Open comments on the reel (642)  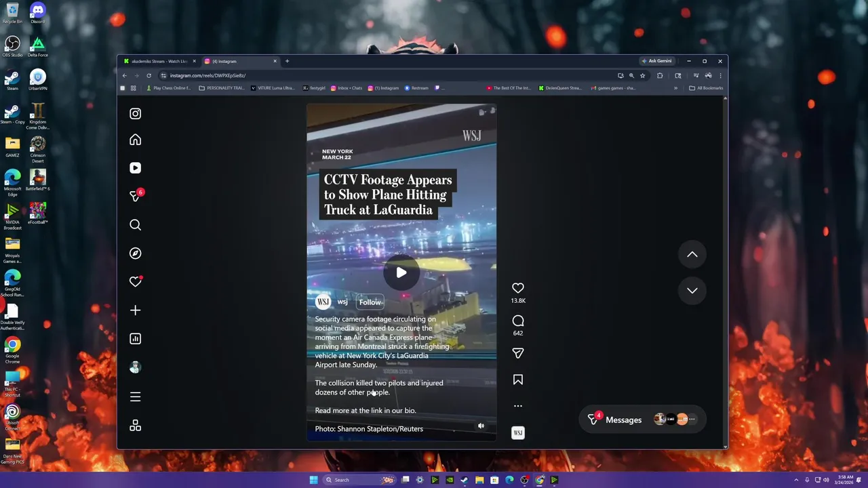point(518,321)
